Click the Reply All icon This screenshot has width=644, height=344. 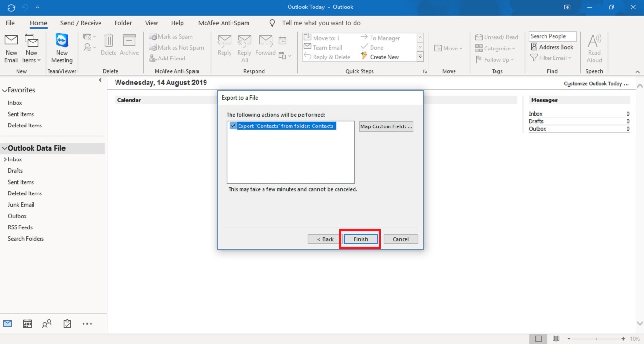[245, 49]
